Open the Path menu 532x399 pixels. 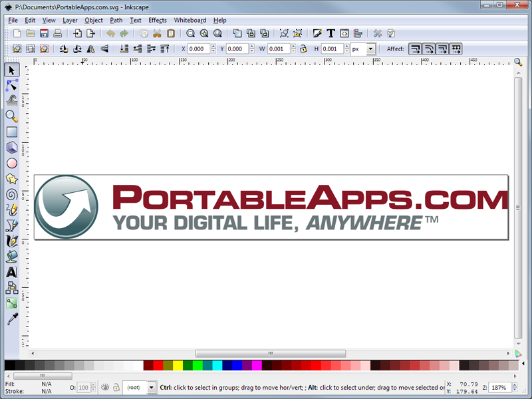[x=116, y=20]
